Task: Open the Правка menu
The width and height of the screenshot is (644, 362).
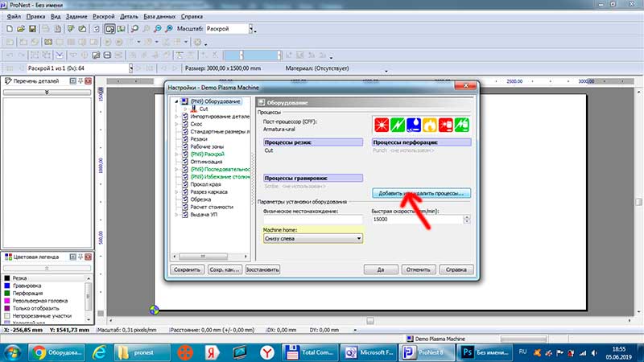Action: point(35,16)
